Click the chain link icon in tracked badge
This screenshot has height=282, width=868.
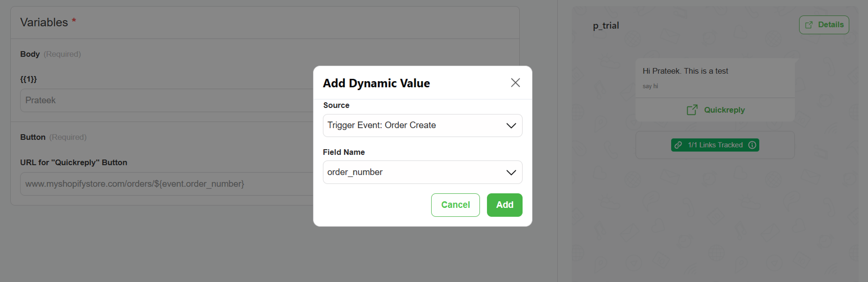point(678,145)
